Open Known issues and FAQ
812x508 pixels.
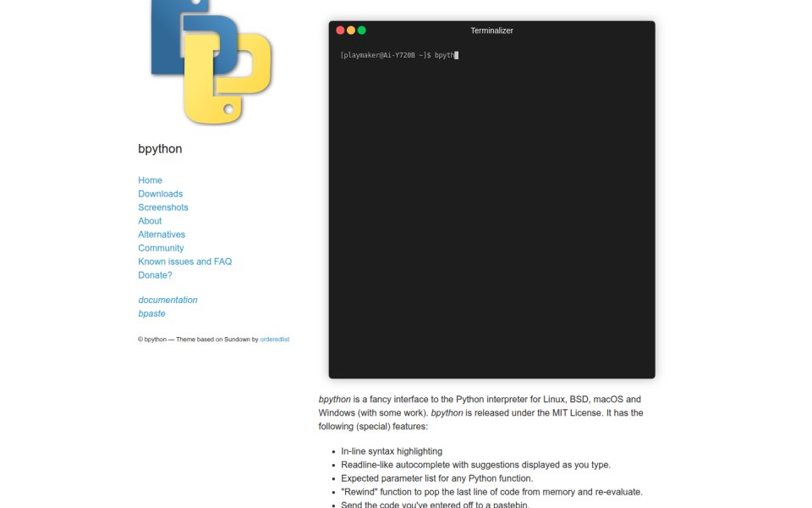coord(184,262)
